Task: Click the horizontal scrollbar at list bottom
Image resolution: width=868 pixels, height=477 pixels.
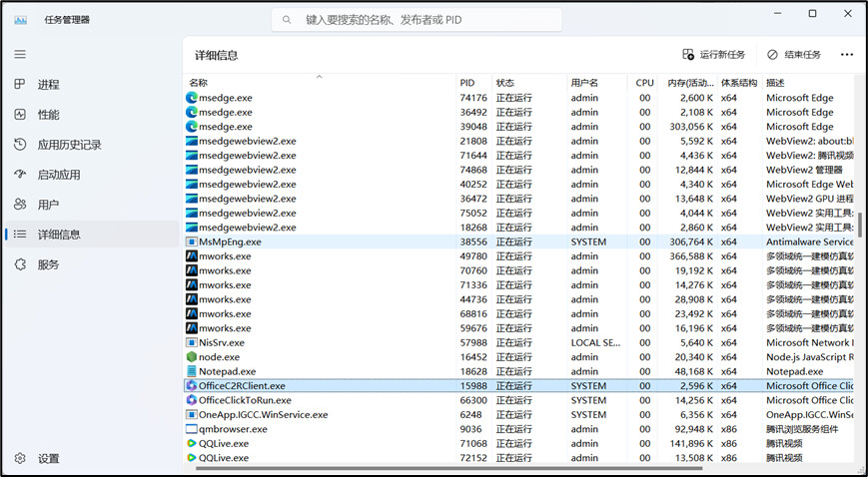Action: pyautogui.click(x=448, y=469)
